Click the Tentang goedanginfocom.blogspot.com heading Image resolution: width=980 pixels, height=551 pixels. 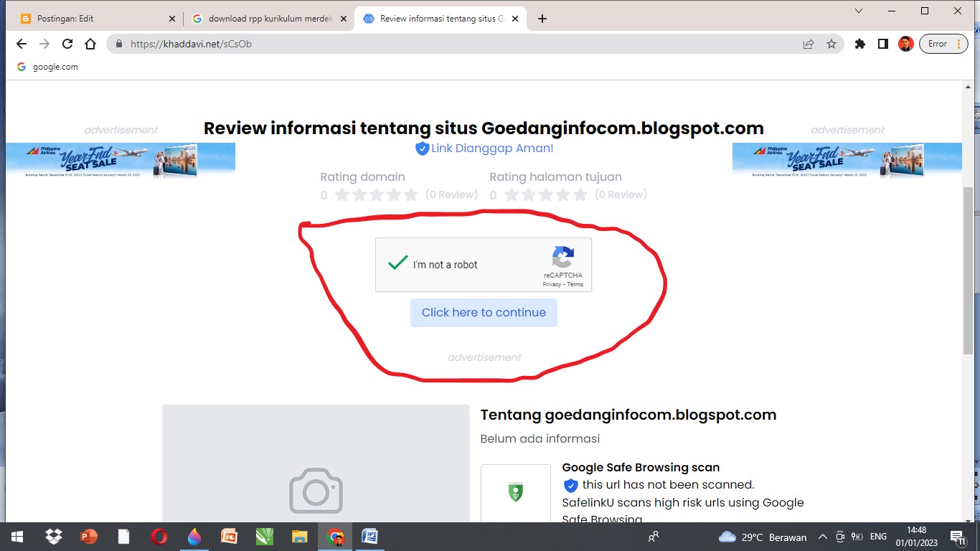pos(628,415)
